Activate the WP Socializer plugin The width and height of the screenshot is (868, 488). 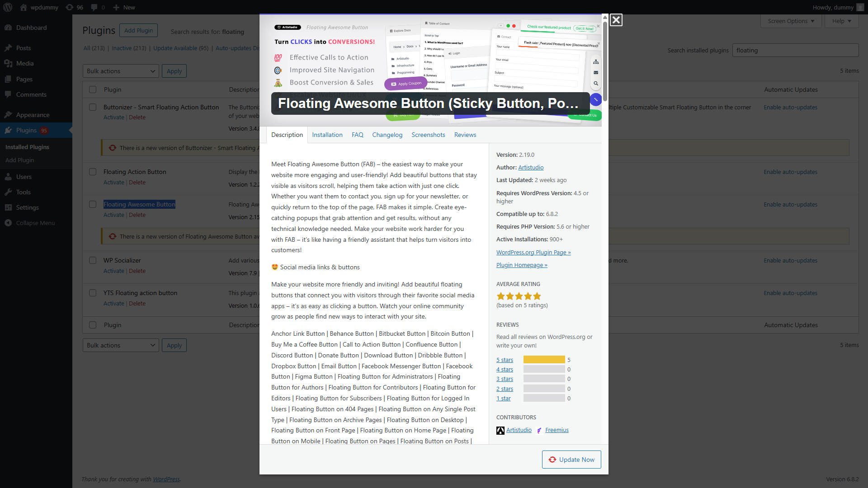click(x=113, y=271)
